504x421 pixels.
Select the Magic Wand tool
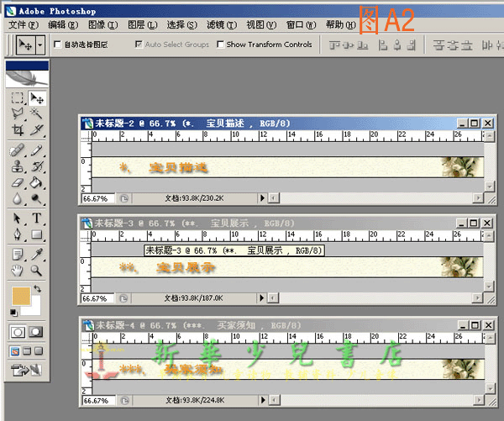coord(36,113)
